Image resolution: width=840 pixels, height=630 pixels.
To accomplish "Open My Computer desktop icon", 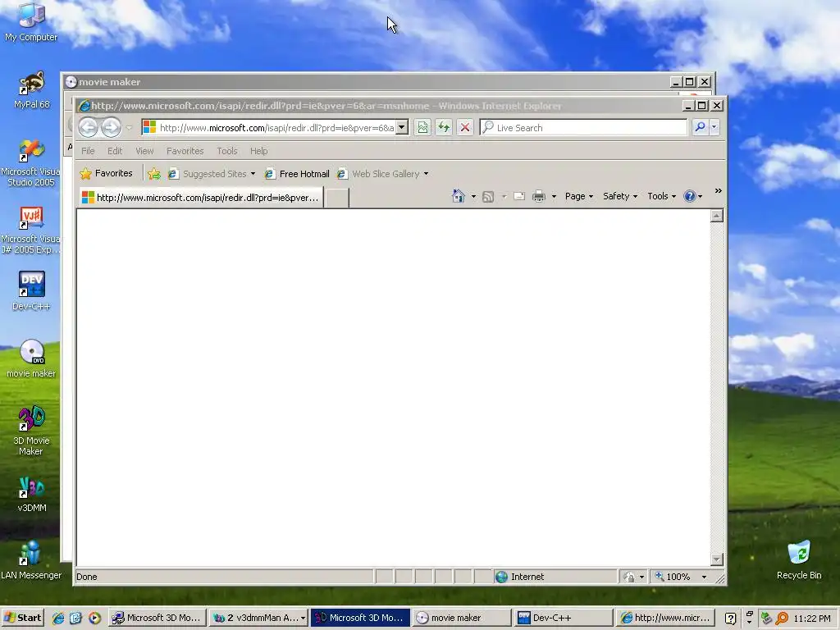I will point(31,22).
